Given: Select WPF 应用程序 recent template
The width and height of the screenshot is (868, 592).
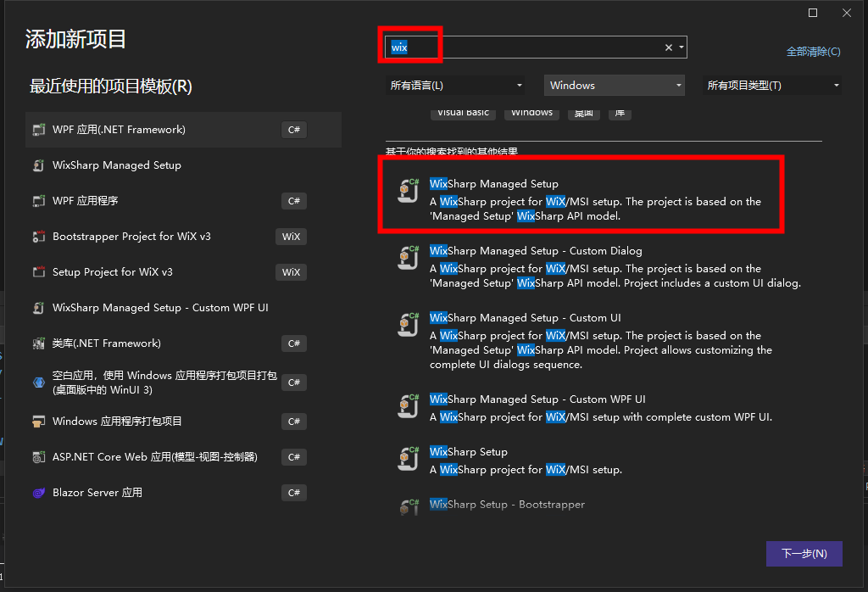Looking at the screenshot, I should [x=183, y=200].
